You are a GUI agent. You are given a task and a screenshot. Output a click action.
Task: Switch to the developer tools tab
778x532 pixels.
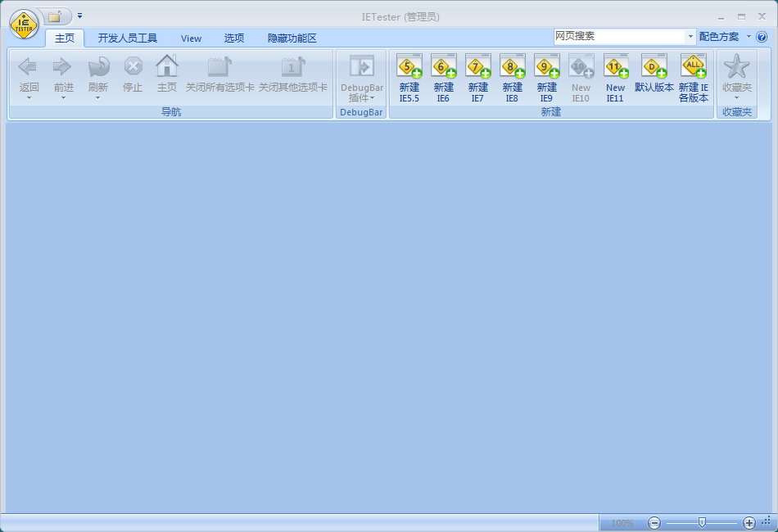tap(127, 38)
